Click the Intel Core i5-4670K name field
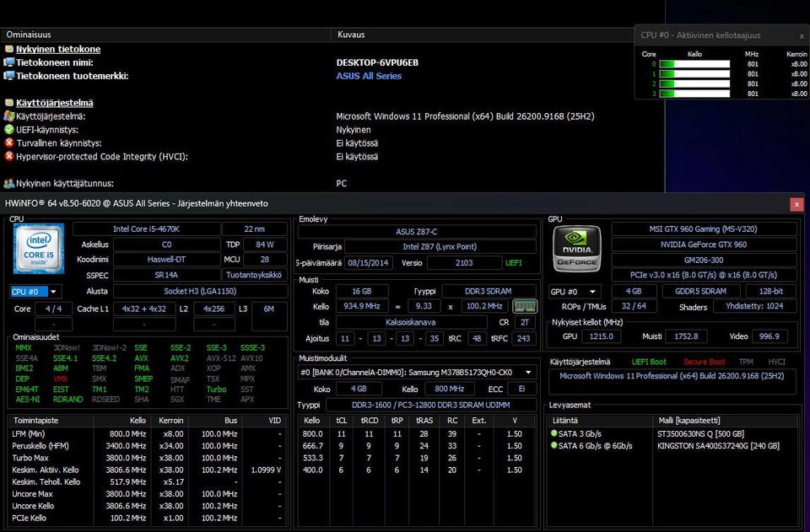The width and height of the screenshot is (810, 532). coord(146,229)
